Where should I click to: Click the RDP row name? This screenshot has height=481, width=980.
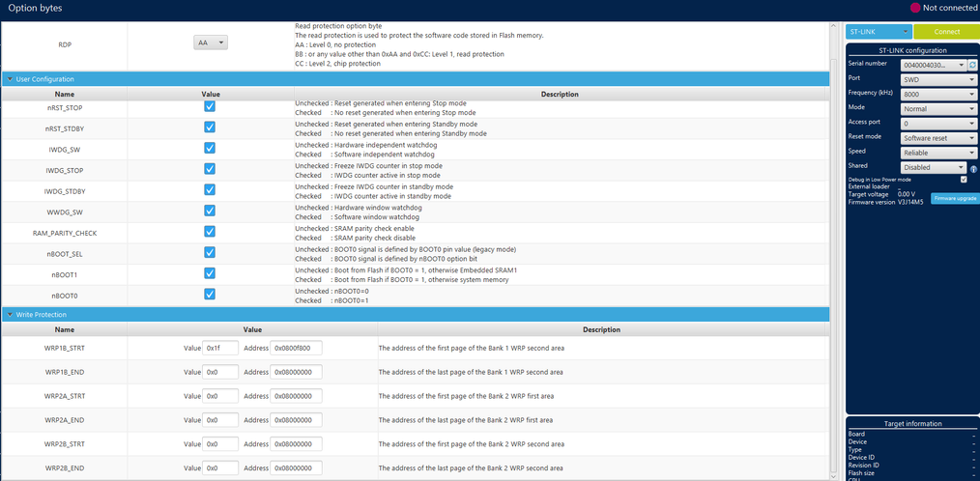(65, 45)
